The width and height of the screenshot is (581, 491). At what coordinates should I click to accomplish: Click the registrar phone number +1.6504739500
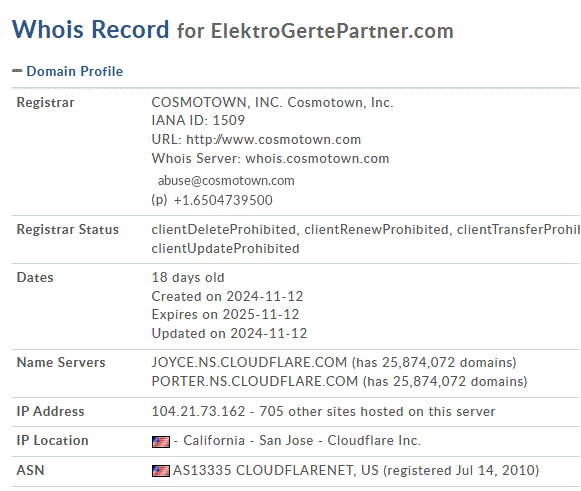click(223, 200)
